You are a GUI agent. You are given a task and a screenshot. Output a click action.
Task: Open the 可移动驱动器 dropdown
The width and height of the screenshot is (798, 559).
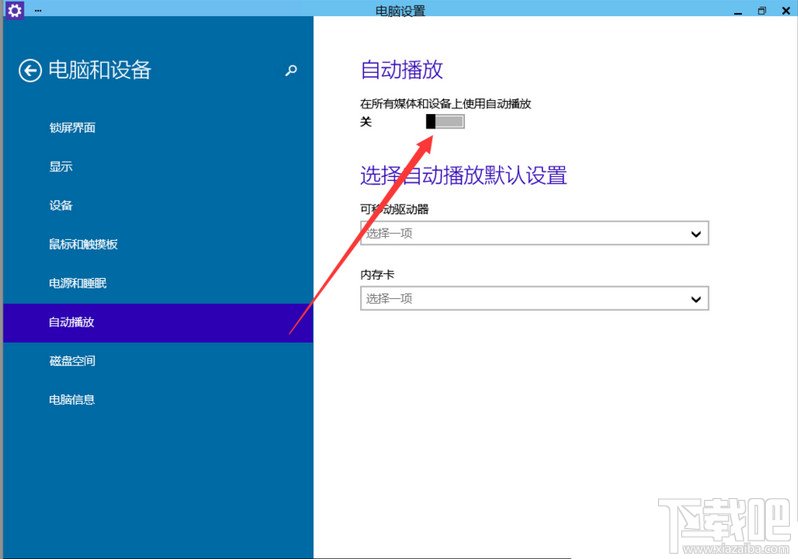tap(534, 233)
